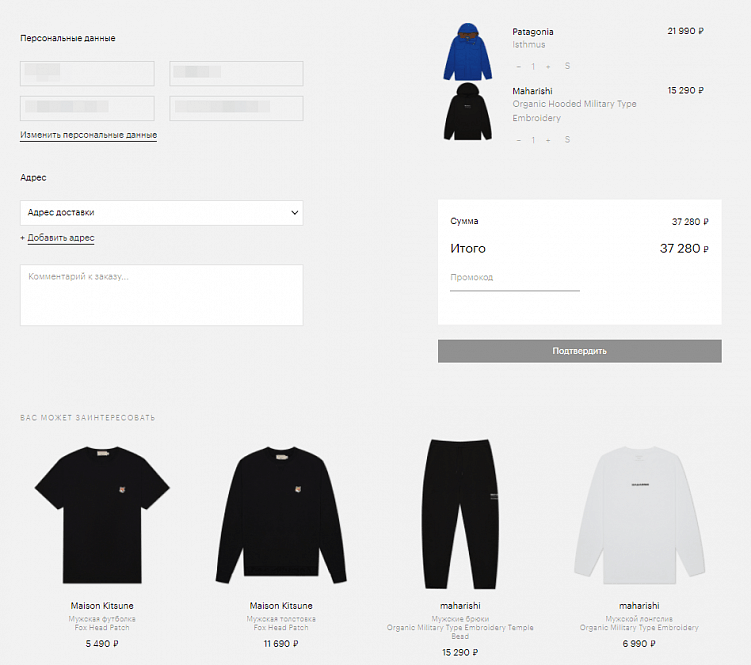Image resolution: width=751 pixels, height=665 pixels.
Task: Click Изменить персональные данные link
Action: pos(89,135)
